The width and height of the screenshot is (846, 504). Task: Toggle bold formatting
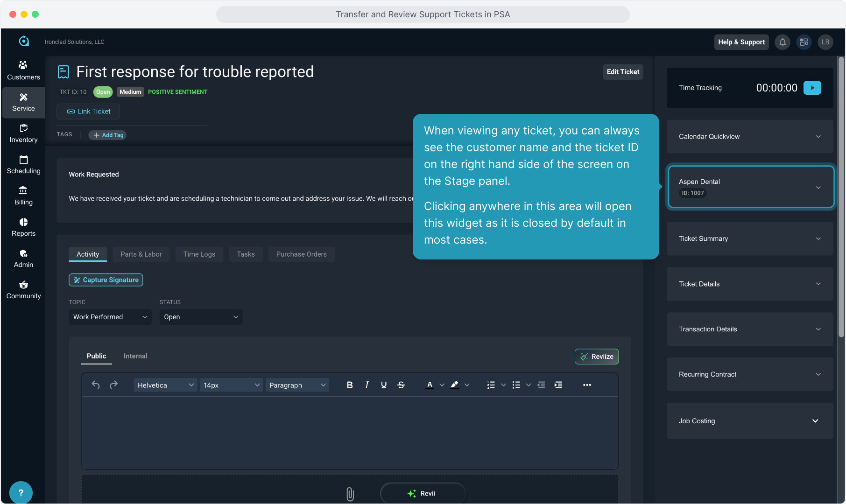350,385
